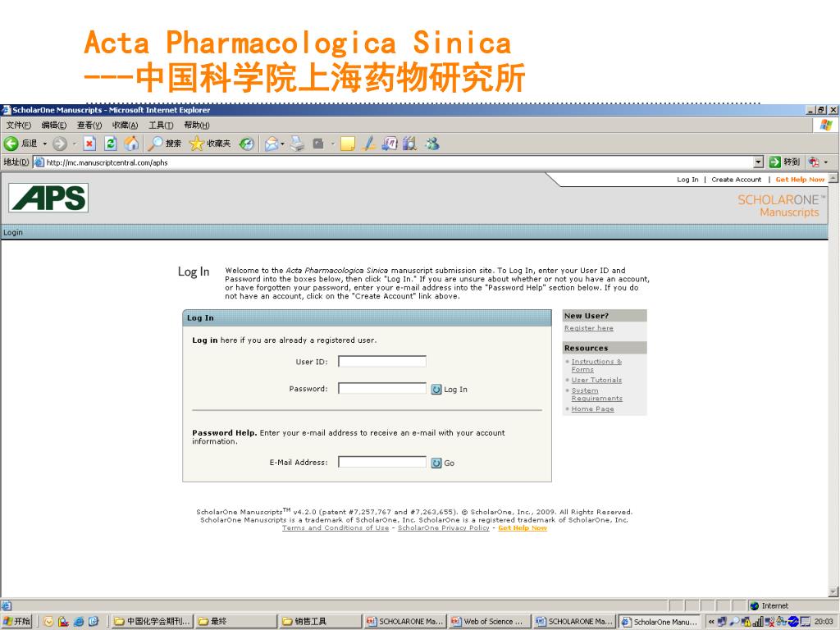Click the Messenger people icon
The height and width of the screenshot is (630, 840).
click(431, 144)
